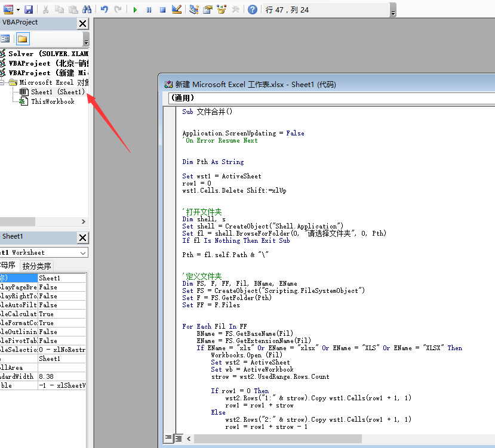Click the project tree scroll-right arrow
The height and width of the screenshot is (448, 495).
84,221
